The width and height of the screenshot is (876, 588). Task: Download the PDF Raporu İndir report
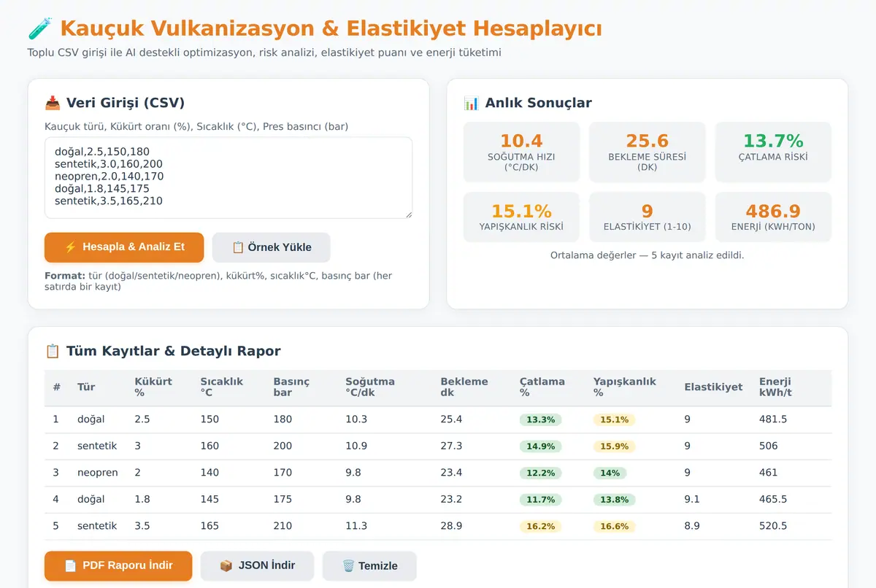tap(118, 565)
